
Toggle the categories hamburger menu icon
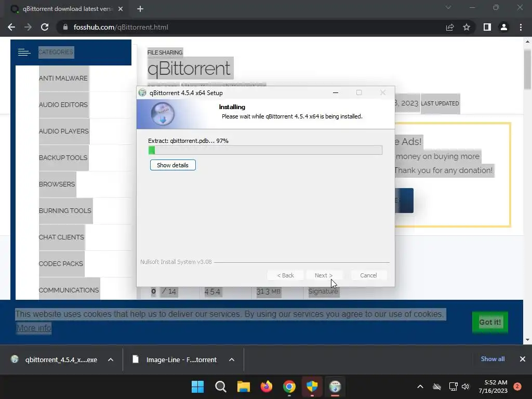tap(24, 52)
